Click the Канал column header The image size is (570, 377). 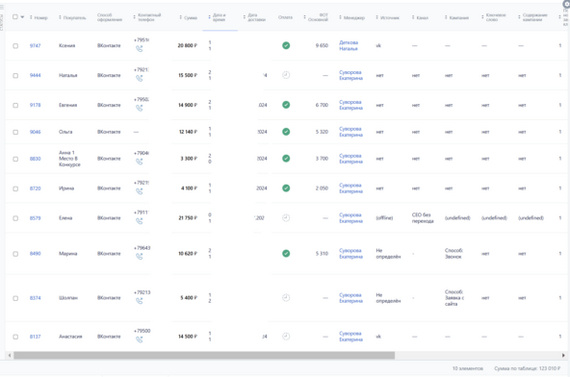point(422,17)
